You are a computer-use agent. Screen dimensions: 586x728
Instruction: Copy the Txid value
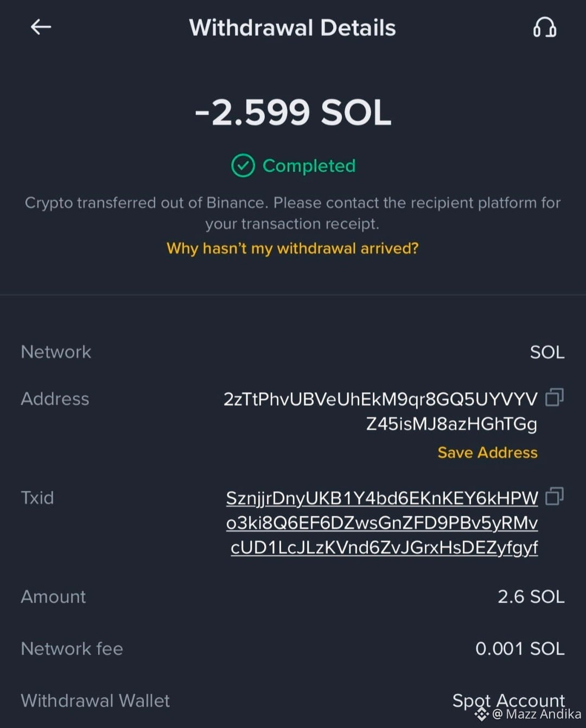tap(555, 496)
